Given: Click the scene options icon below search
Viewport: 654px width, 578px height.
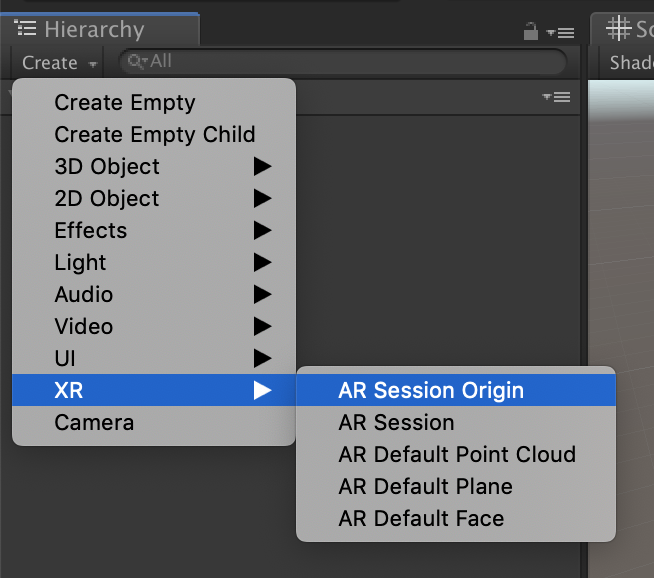Looking at the screenshot, I should pos(556,97).
